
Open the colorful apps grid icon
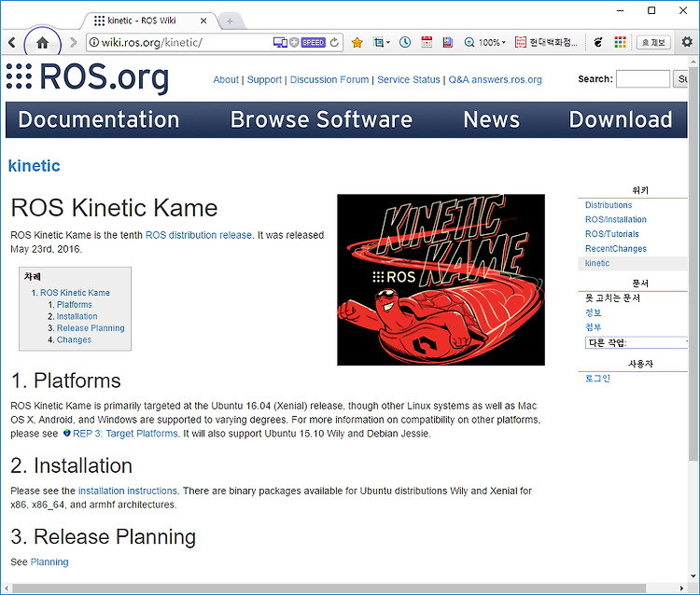(620, 42)
